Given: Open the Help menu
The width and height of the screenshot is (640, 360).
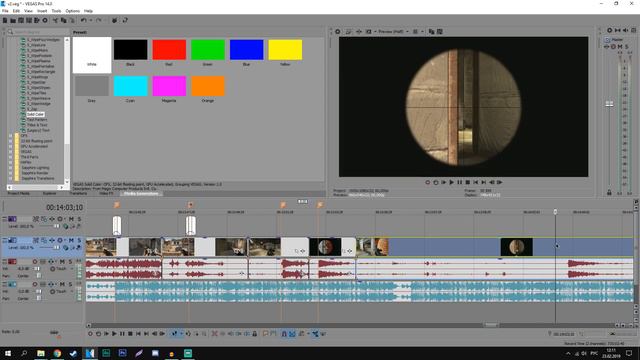Looking at the screenshot, I should pyautogui.click(x=88, y=11).
